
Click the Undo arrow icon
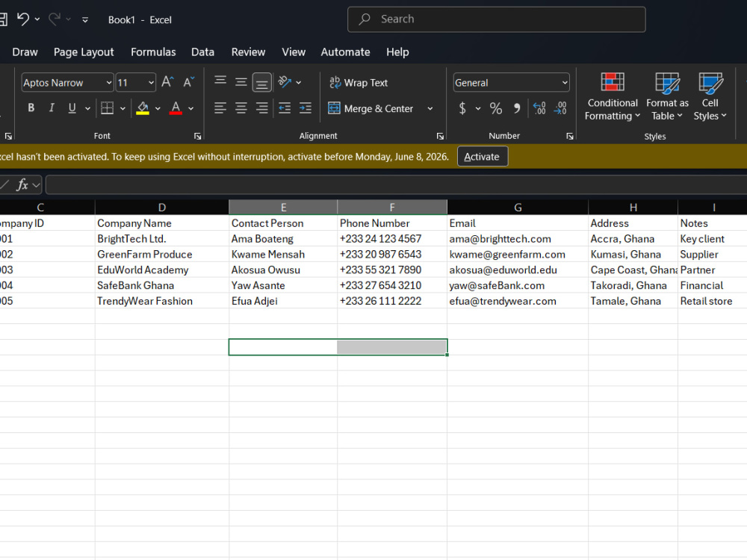[x=23, y=19]
